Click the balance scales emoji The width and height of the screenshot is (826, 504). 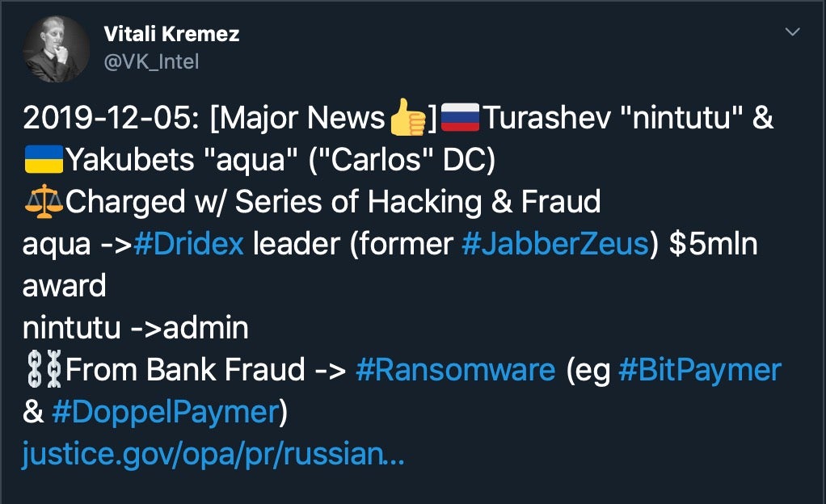(x=43, y=203)
